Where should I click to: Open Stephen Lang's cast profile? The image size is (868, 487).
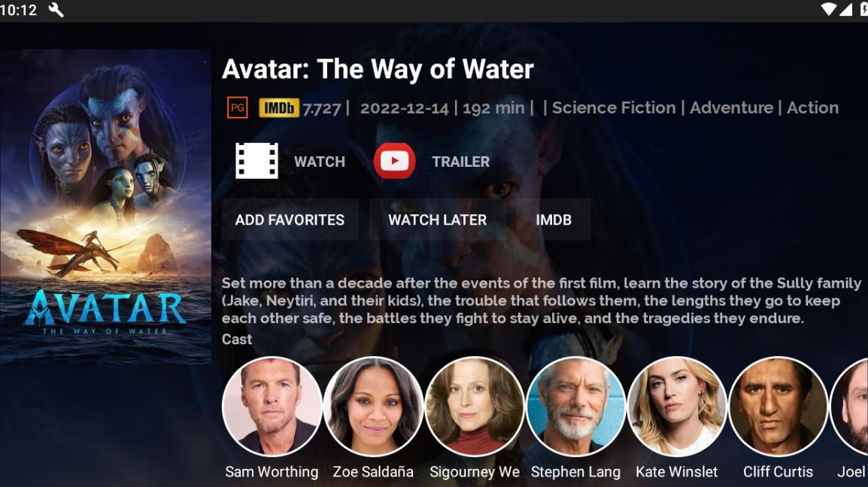click(575, 406)
